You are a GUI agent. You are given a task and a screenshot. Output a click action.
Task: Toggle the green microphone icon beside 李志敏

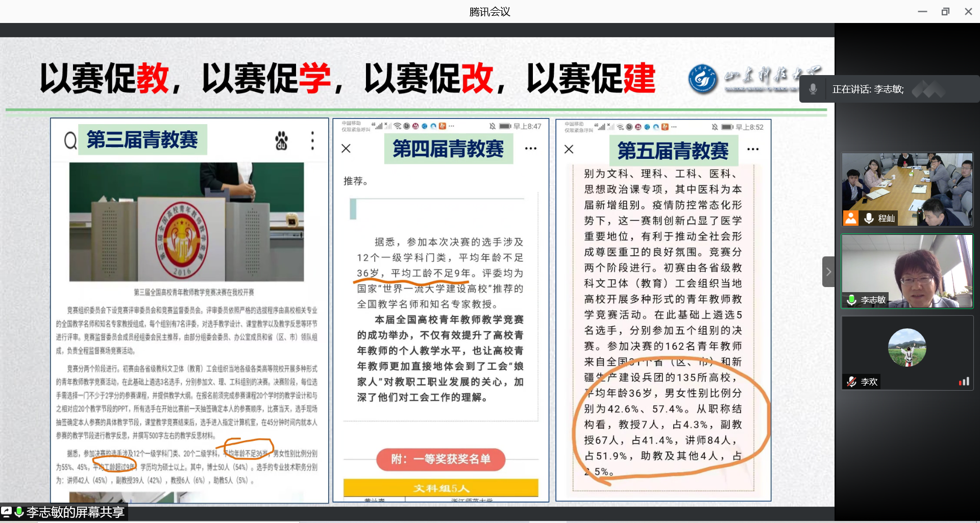[x=851, y=300]
